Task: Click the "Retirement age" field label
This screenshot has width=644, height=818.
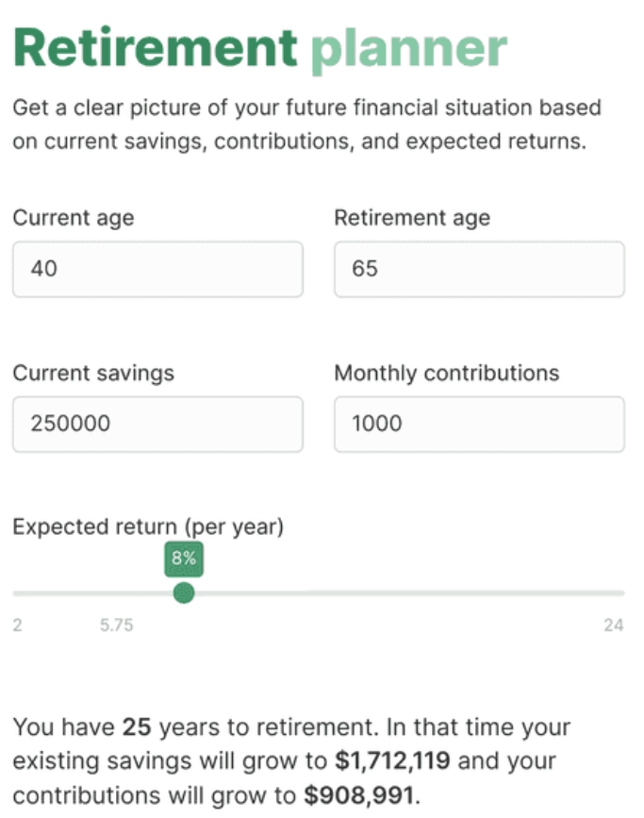Action: tap(412, 218)
